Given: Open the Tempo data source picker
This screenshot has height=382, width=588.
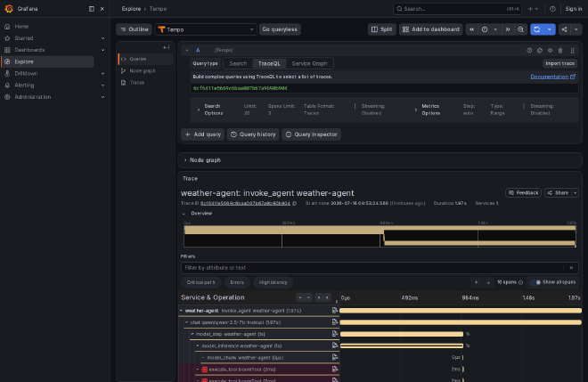Looking at the screenshot, I should tap(206, 29).
